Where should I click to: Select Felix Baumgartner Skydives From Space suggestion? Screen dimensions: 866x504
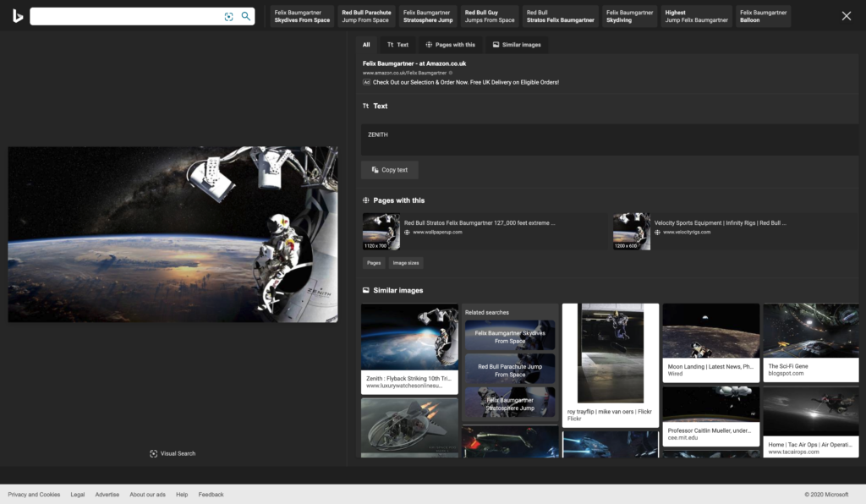tap(302, 16)
